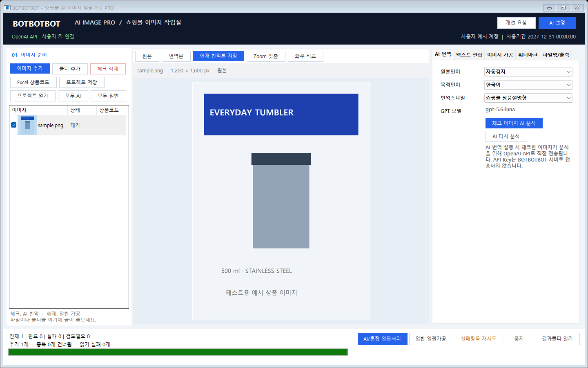The width and height of the screenshot is (588, 368).
Task: Switch to the AI 번역 tab
Action: [443, 54]
